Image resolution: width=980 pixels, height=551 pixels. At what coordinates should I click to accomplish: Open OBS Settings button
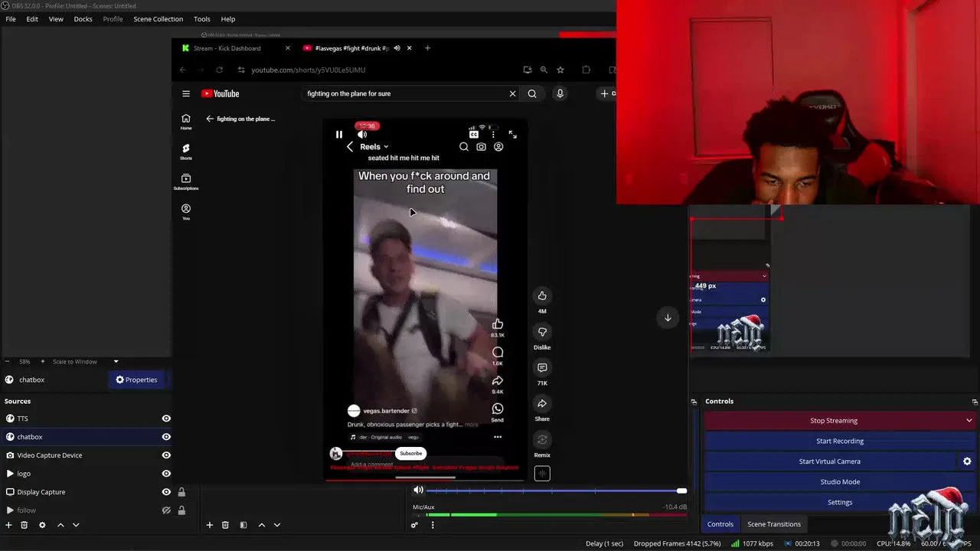click(840, 502)
